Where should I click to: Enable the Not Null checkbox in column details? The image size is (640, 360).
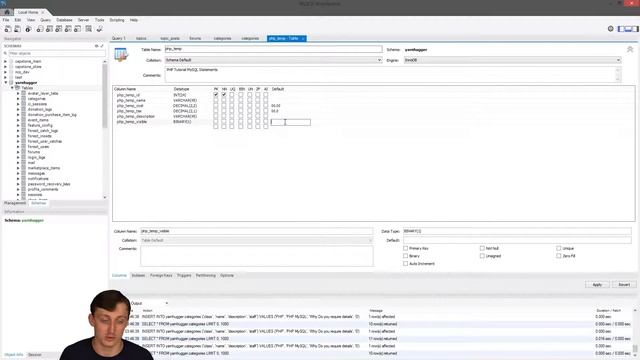coord(482,248)
